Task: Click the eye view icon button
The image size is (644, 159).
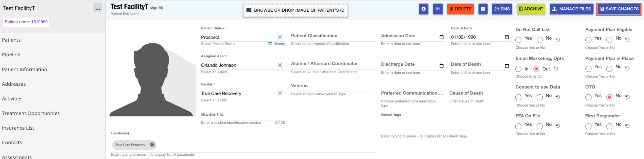Action: point(437,9)
